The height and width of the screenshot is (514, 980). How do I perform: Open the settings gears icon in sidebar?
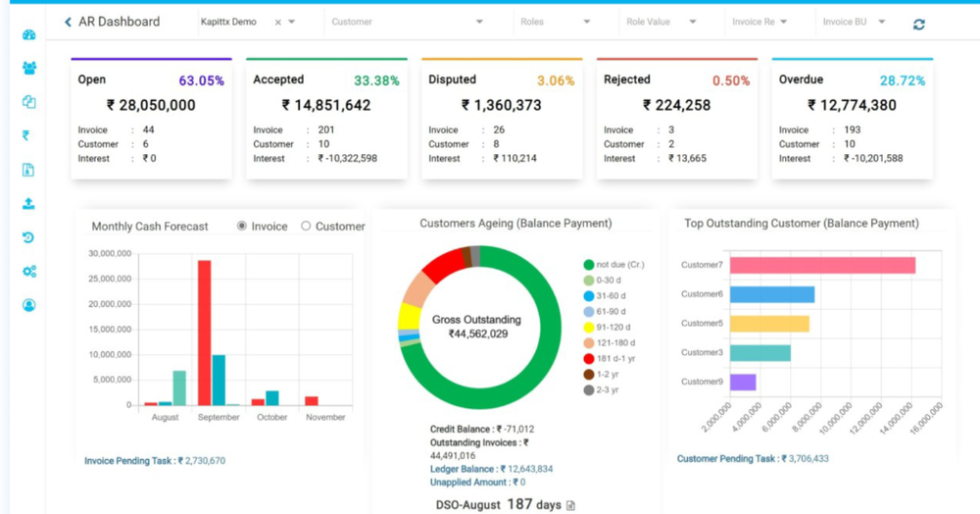[x=28, y=272]
